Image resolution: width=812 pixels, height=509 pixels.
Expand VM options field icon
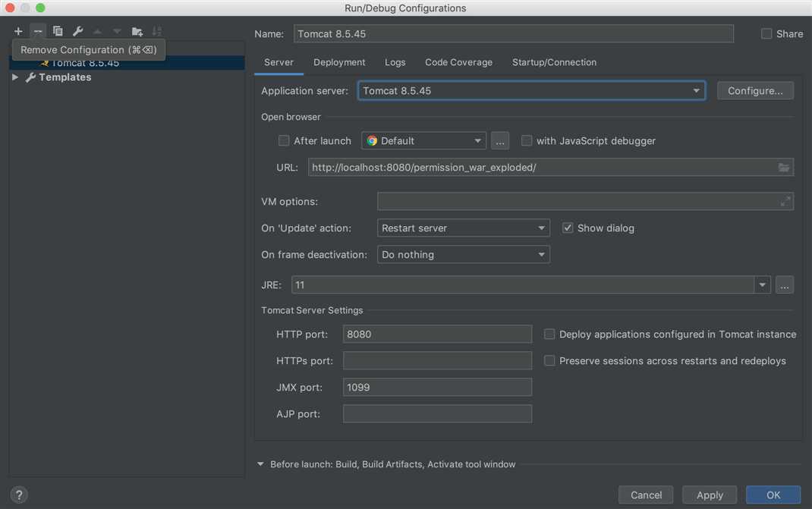[x=785, y=202]
